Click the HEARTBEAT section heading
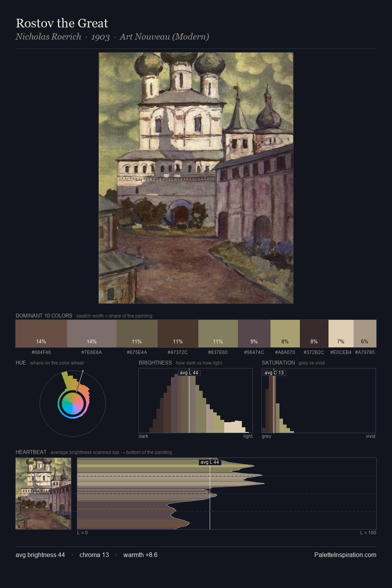The height and width of the screenshot is (588, 392). click(31, 452)
